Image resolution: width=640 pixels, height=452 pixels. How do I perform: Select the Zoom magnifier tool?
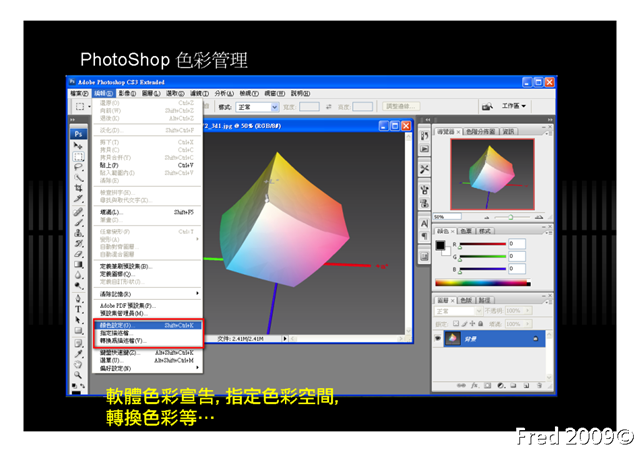tap(78, 375)
